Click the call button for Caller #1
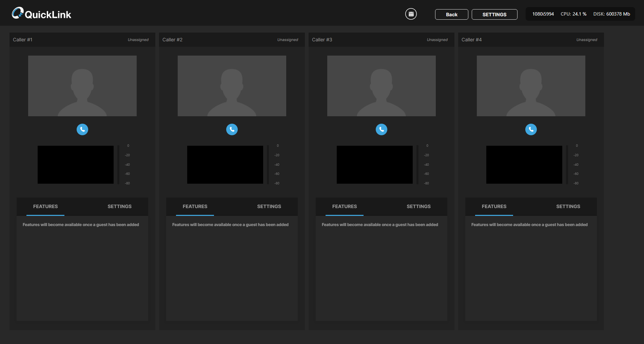The image size is (644, 344). [82, 129]
